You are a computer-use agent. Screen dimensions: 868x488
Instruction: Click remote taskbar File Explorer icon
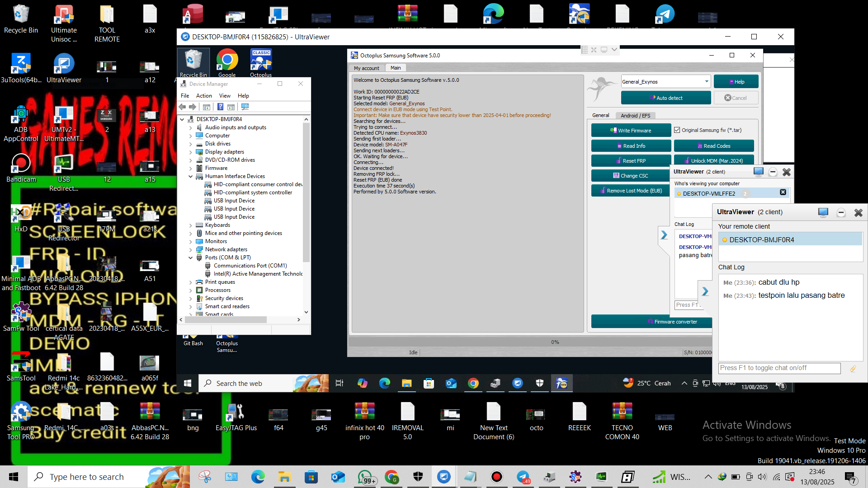click(407, 383)
